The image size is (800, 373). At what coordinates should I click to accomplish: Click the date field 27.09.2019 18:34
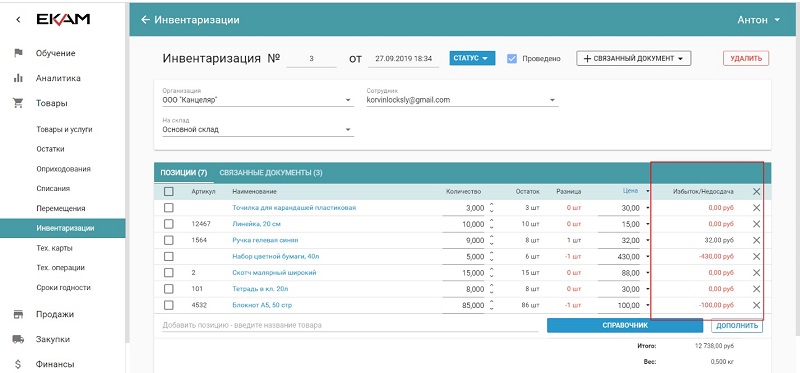click(404, 59)
